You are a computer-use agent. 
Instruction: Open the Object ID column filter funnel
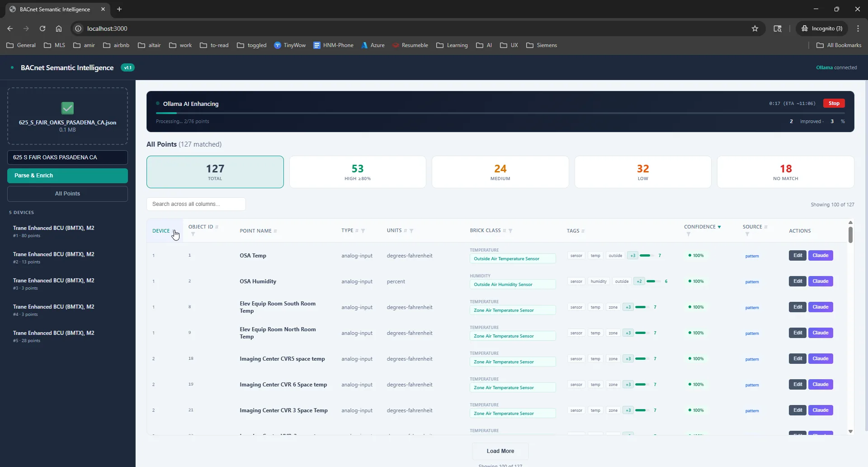tap(193, 234)
